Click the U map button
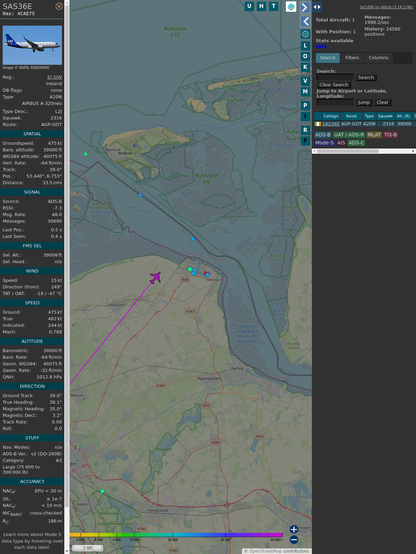This screenshot has height=554, width=416. [x=250, y=6]
